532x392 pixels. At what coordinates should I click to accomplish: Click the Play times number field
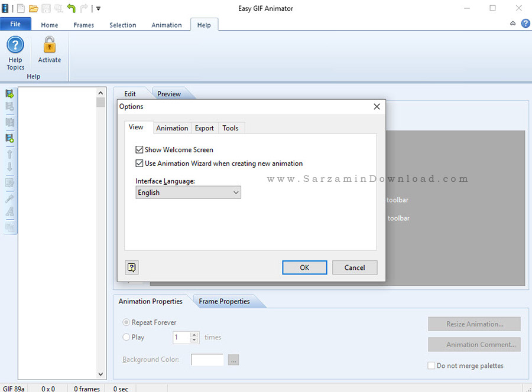pos(182,338)
